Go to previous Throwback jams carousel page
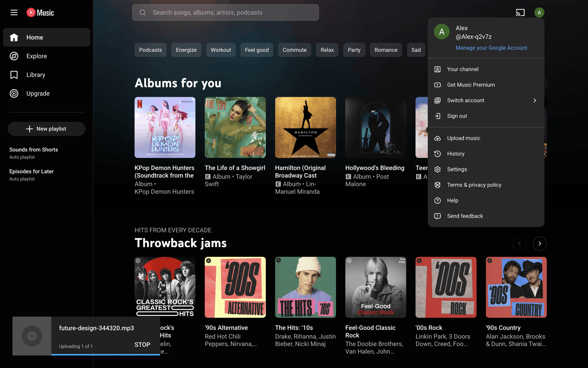This screenshot has height=368, width=588. tap(519, 243)
